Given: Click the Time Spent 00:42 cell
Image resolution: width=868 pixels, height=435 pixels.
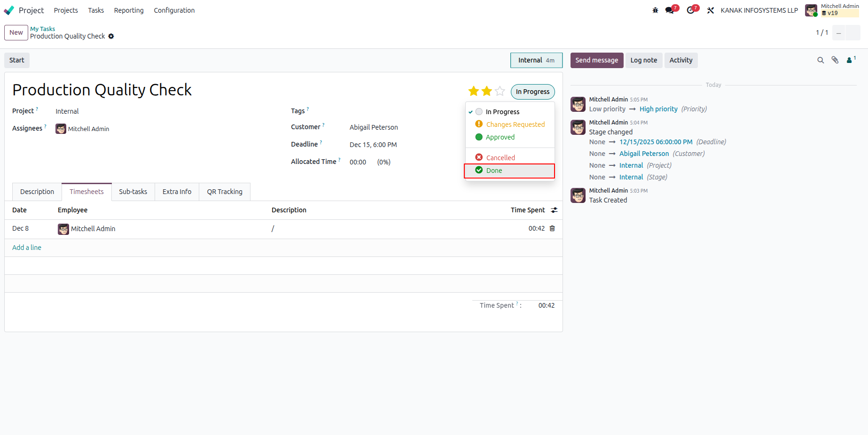Looking at the screenshot, I should point(536,228).
